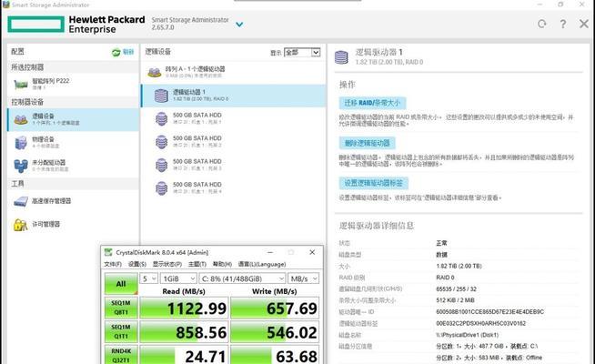
Task: Click the 546.02 write result bar
Action: click(x=275, y=332)
